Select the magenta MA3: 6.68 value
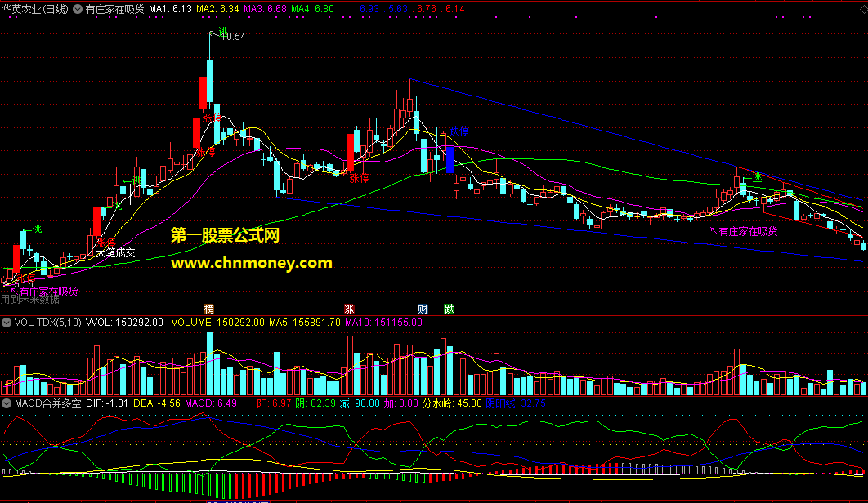Screen dimensions: 868x503 point(265,9)
